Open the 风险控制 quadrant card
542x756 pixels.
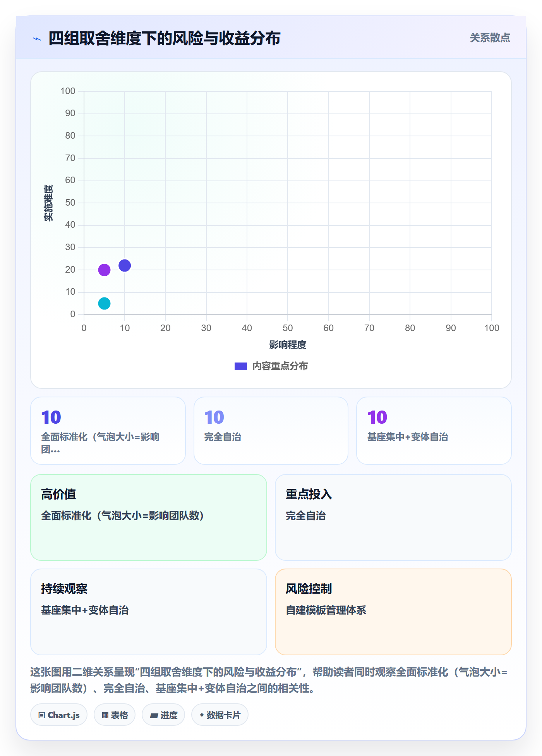(x=393, y=612)
